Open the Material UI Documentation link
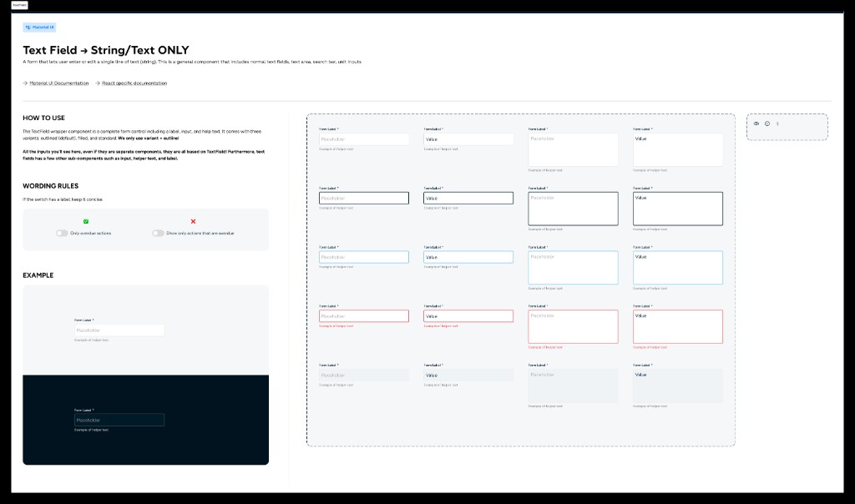855x504 pixels. coord(59,83)
